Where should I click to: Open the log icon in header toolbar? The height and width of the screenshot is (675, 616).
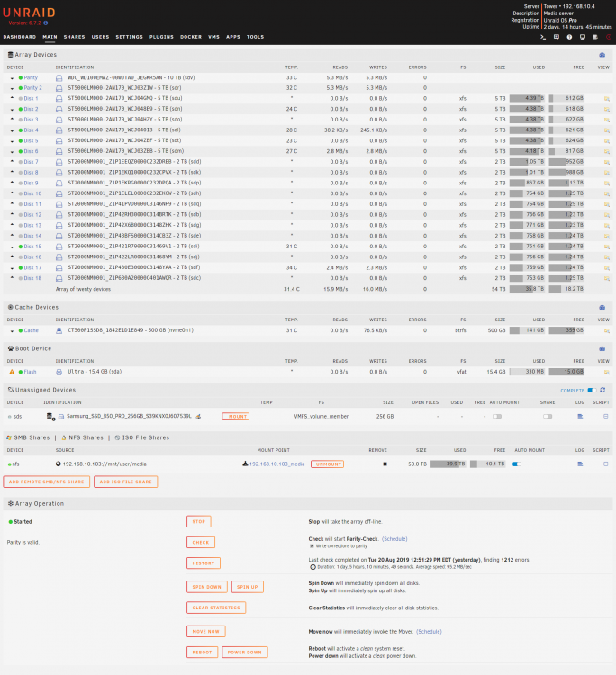pos(595,37)
